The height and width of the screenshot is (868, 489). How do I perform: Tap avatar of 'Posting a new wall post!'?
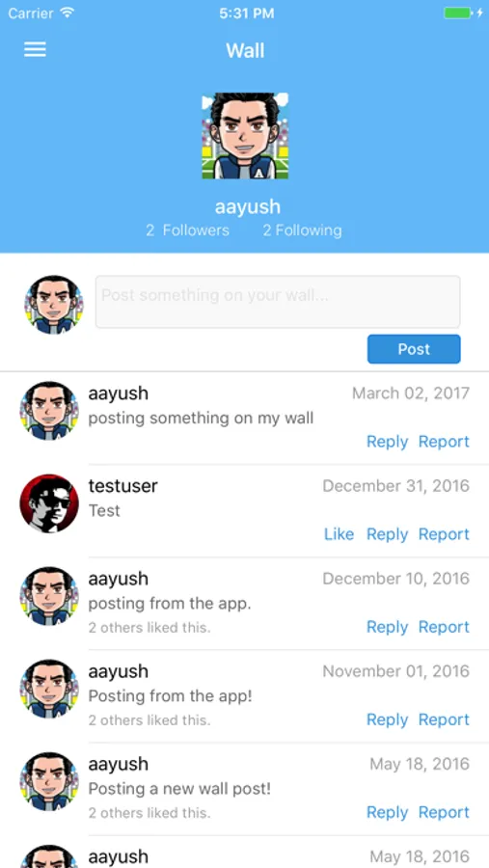pyautogui.click(x=49, y=781)
